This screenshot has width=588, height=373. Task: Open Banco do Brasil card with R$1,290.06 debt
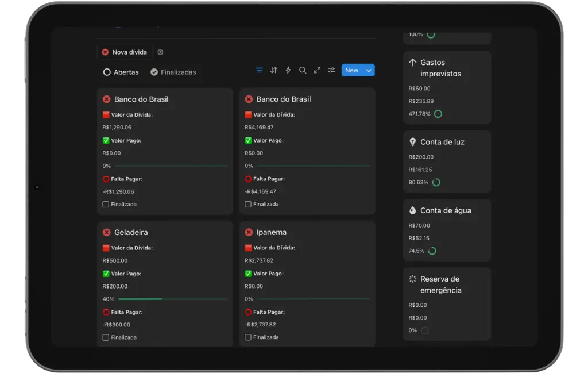(141, 99)
